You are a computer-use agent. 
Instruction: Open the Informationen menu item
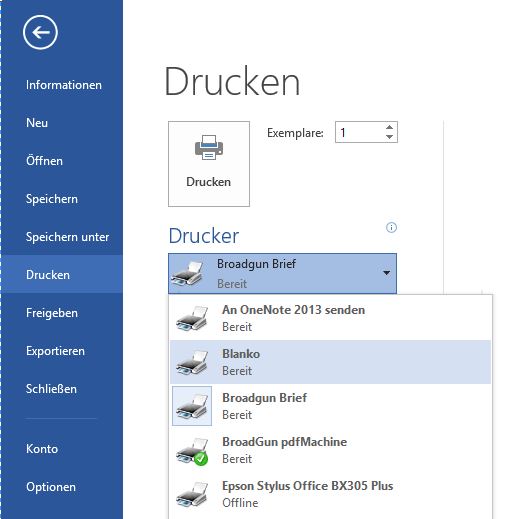(64, 85)
